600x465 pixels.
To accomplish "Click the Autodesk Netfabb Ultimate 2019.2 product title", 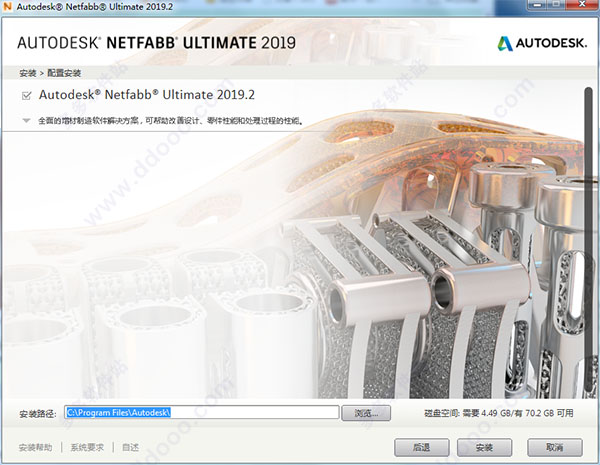I will tap(147, 95).
